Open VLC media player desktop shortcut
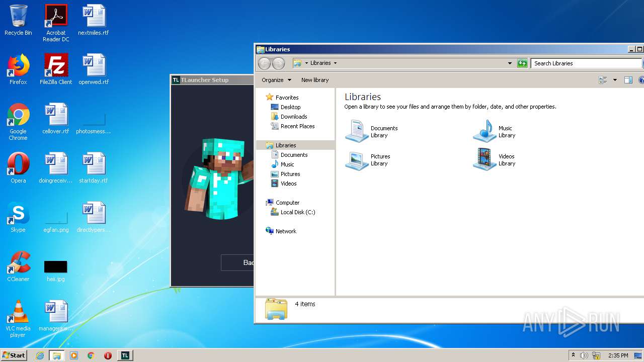Image resolution: width=644 pixels, height=362 pixels. (18, 319)
